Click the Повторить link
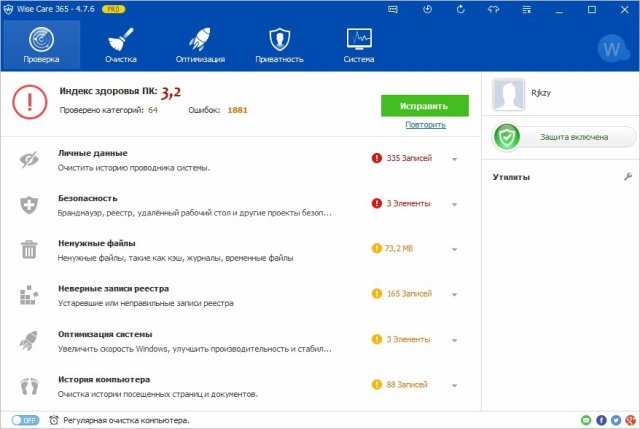This screenshot has height=429, width=640. (425, 125)
